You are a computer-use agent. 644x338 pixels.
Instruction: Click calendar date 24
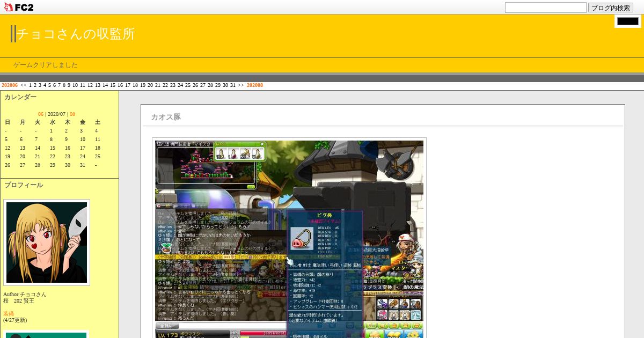tap(83, 157)
